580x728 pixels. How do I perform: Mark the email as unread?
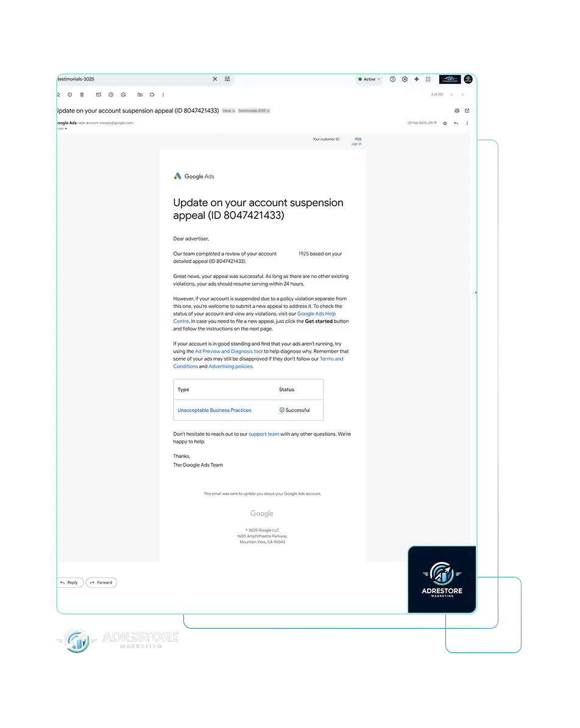98,95
